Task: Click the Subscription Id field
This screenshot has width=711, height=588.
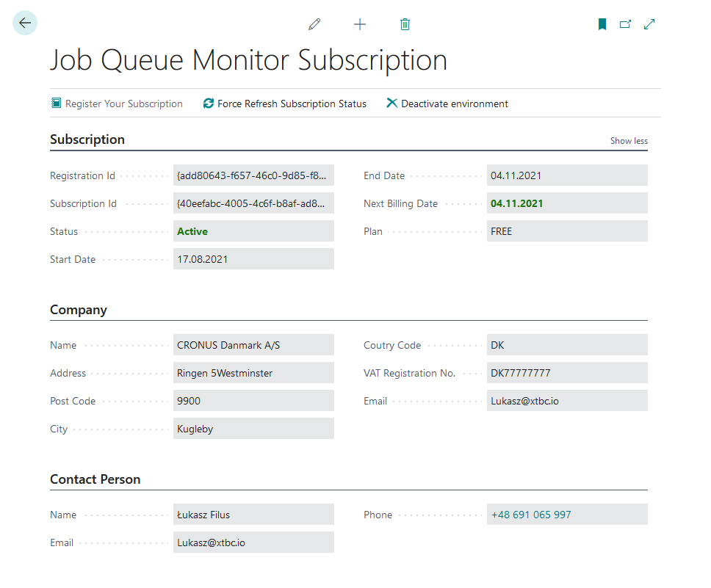Action: click(253, 203)
